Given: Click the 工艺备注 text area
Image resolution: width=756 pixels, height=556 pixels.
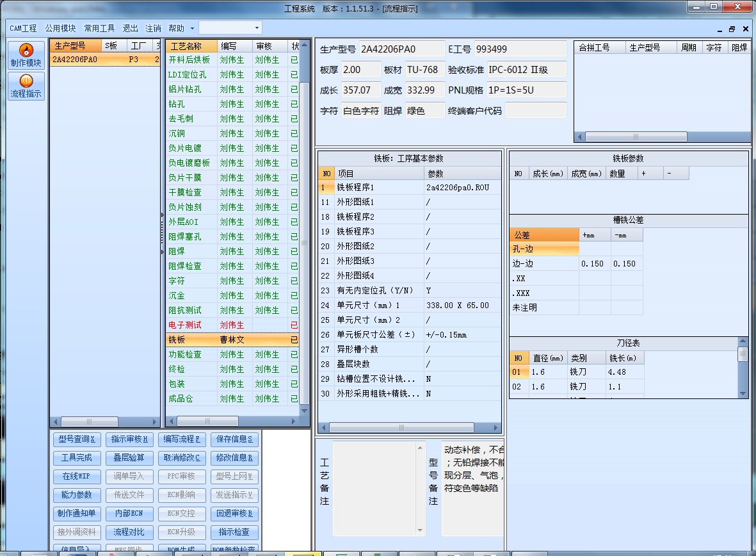Looking at the screenshot, I should (x=374, y=489).
